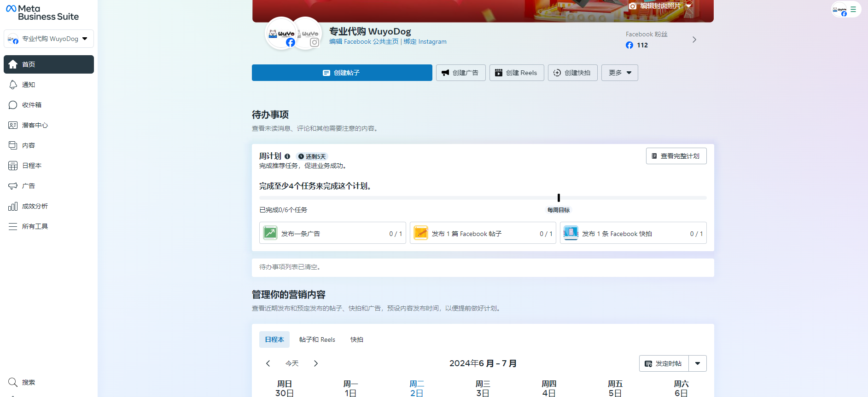This screenshot has height=397, width=868.
Task: Select 所有工具 in the sidebar menu
Action: [x=49, y=226]
